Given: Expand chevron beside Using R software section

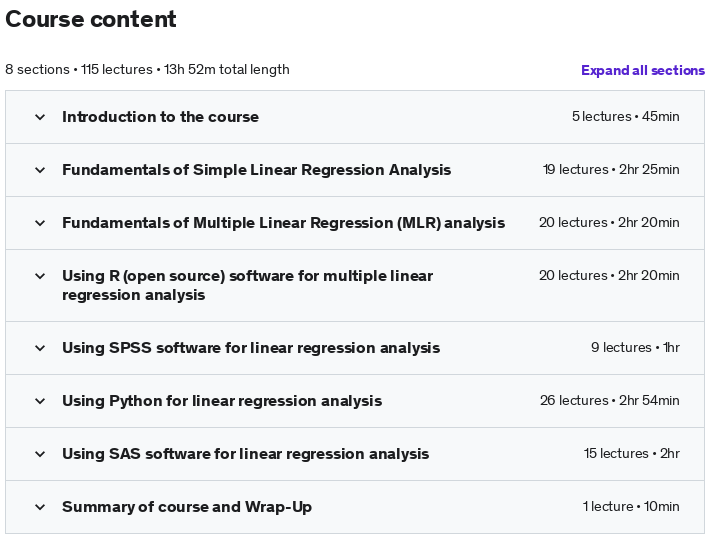Looking at the screenshot, I should [x=40, y=276].
